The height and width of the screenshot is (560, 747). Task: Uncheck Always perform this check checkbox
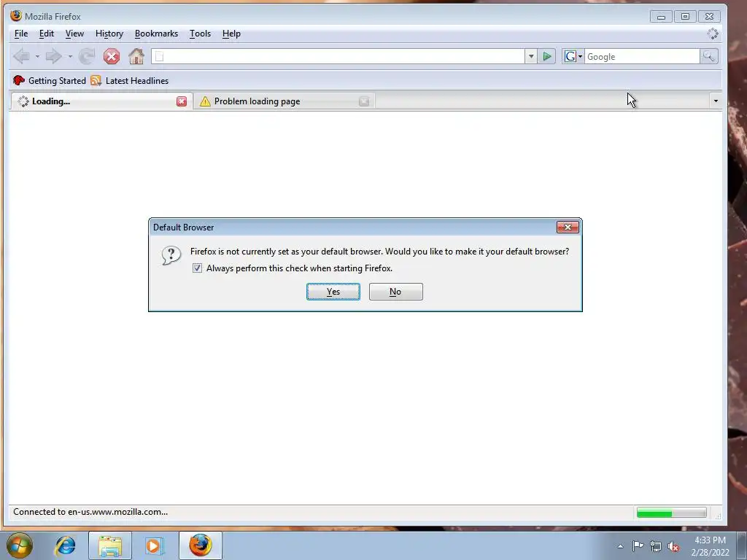(x=197, y=268)
